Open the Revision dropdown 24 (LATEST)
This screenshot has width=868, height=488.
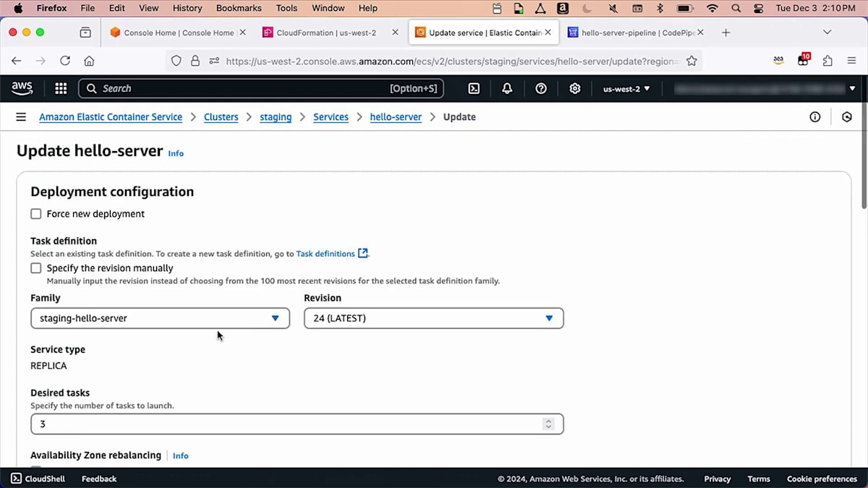tap(433, 318)
